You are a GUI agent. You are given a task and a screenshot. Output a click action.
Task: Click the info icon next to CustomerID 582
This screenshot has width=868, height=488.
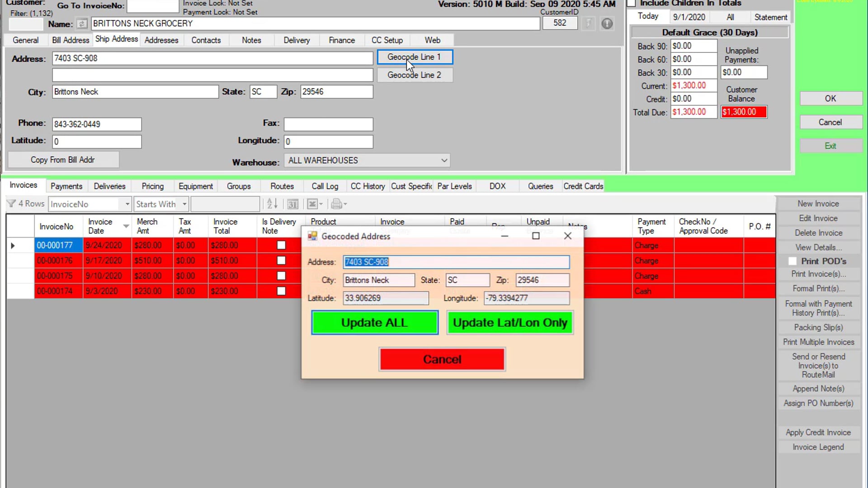coord(607,23)
